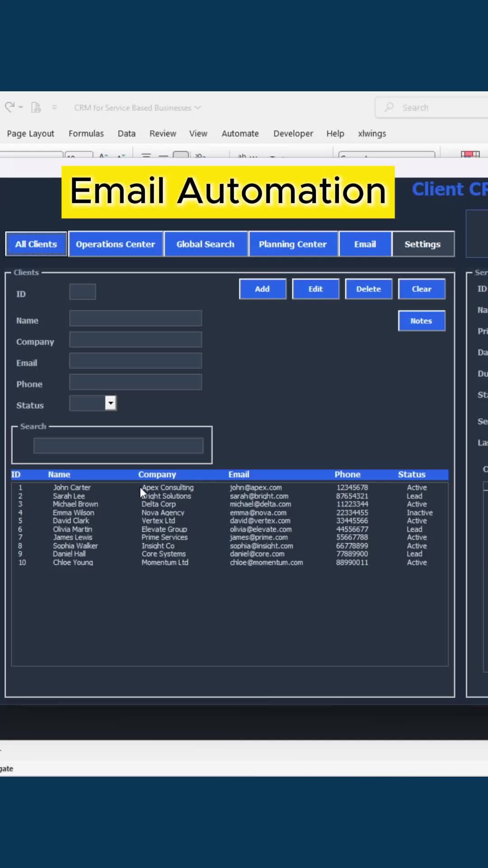Click the Lead status for Olivia Martin
This screenshot has width=488, height=868.
point(414,529)
